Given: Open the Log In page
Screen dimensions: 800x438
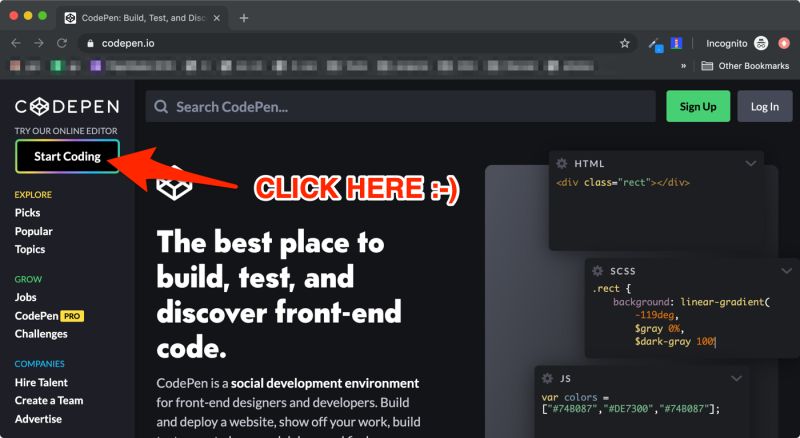Looking at the screenshot, I should (764, 106).
